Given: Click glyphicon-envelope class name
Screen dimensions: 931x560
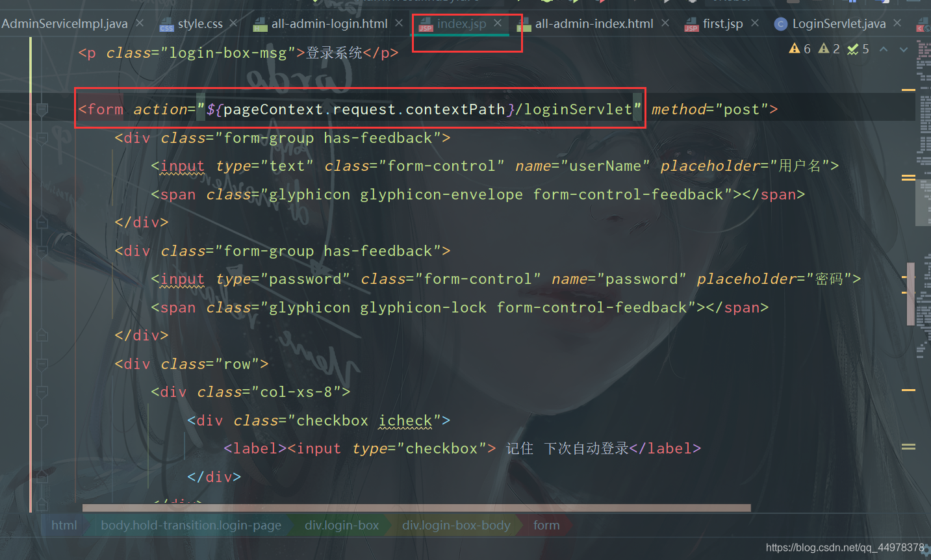Looking at the screenshot, I should (x=441, y=195).
